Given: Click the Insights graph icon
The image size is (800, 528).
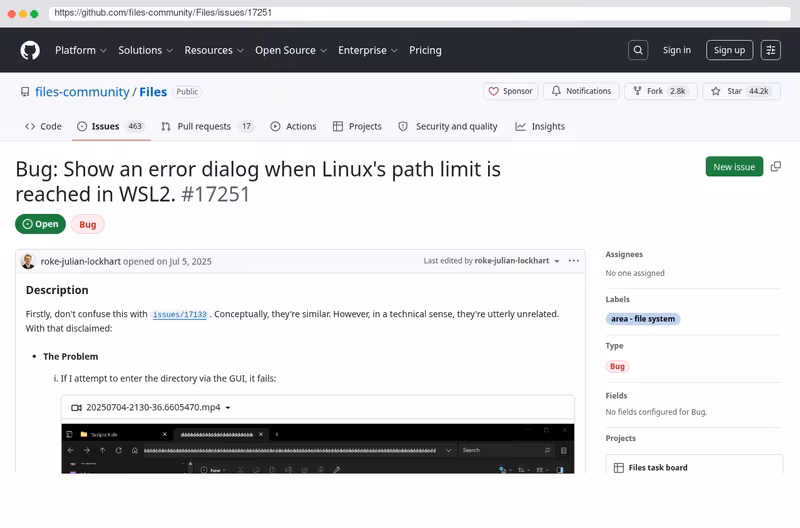Looking at the screenshot, I should (520, 127).
